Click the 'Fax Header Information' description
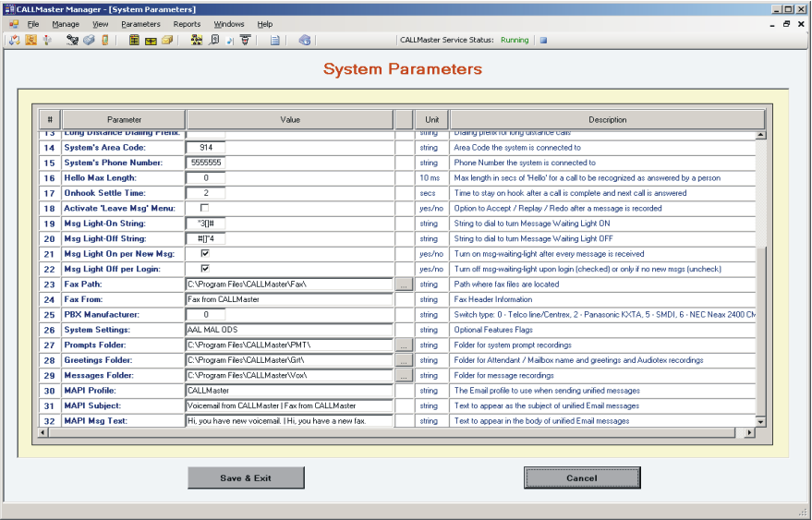Viewport: 812px width, 520px height. point(493,299)
